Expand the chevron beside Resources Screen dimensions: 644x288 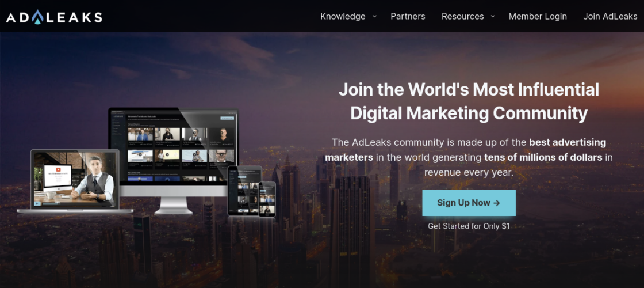point(493,16)
